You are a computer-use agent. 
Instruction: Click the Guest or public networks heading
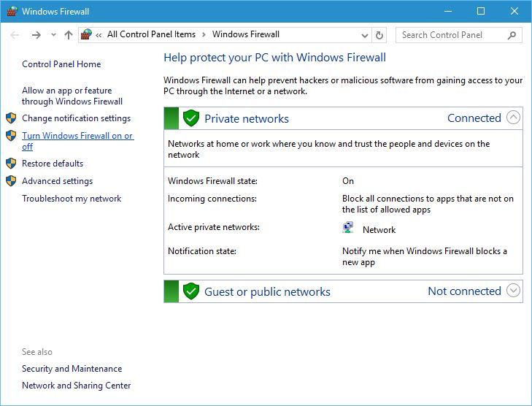coord(267,291)
